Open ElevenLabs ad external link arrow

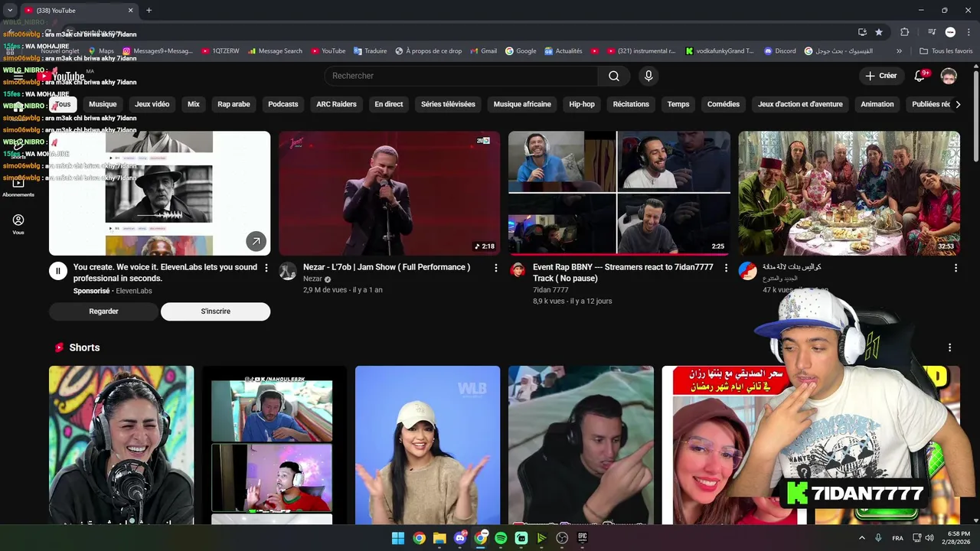point(256,241)
